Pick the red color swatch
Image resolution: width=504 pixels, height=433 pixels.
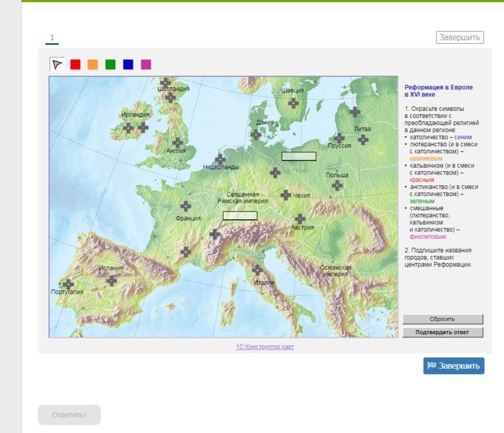tap(75, 64)
